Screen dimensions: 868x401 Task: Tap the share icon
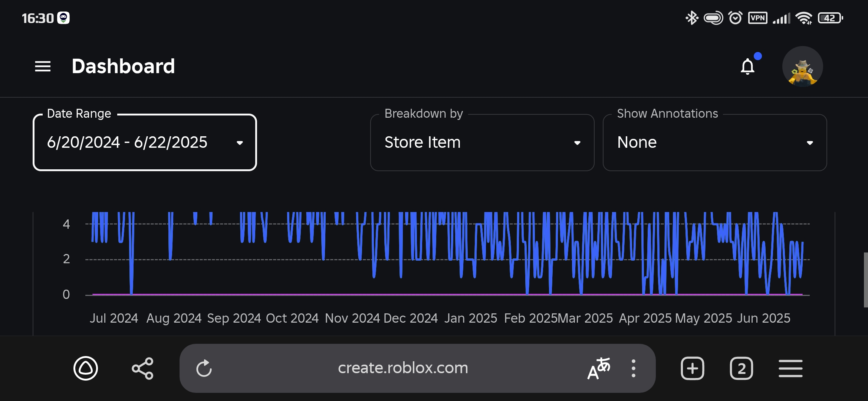pos(142,368)
